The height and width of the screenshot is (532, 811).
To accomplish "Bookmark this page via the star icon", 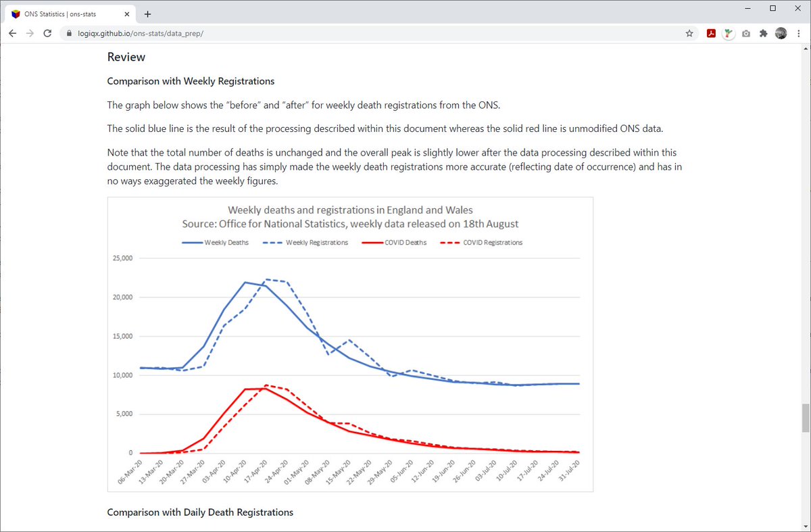I will point(689,32).
